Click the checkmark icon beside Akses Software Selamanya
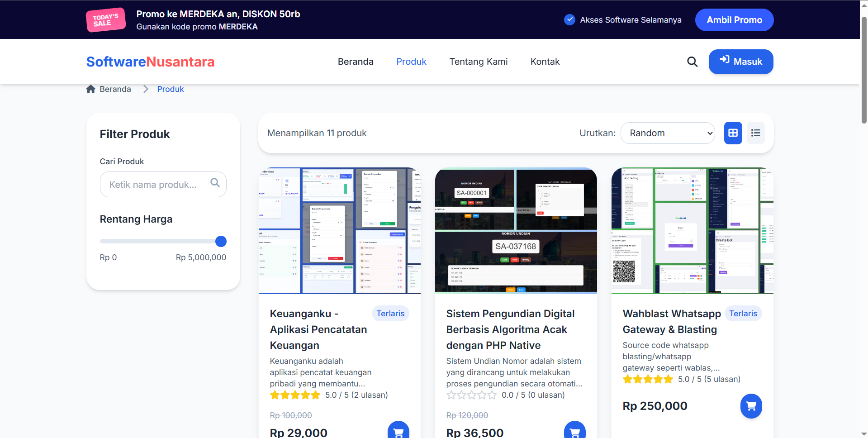This screenshot has width=868, height=438. coord(569,20)
